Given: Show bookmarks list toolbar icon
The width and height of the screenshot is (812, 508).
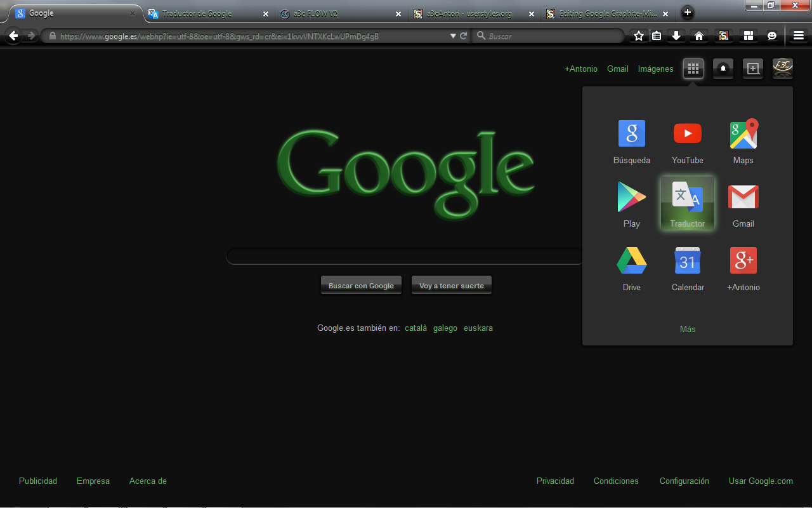Looking at the screenshot, I should pos(657,36).
